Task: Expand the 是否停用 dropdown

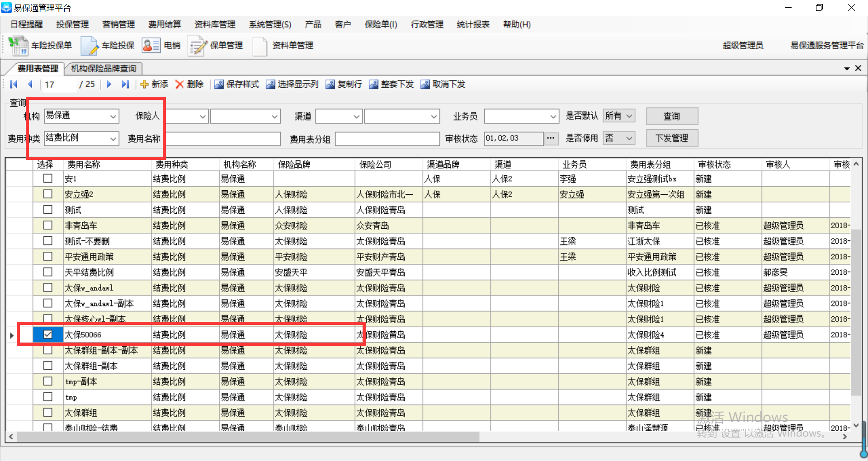Action: 629,138
